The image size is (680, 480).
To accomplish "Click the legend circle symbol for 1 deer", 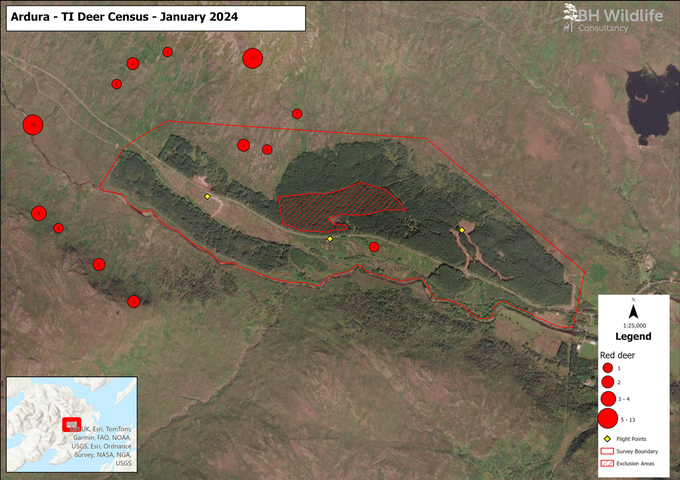I will click(608, 368).
